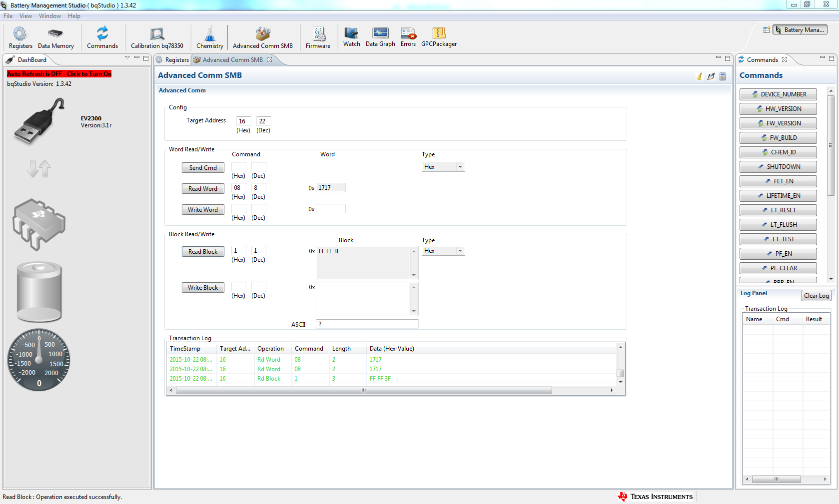839x504 pixels.
Task: Send the HW_VERSION command
Action: point(778,108)
